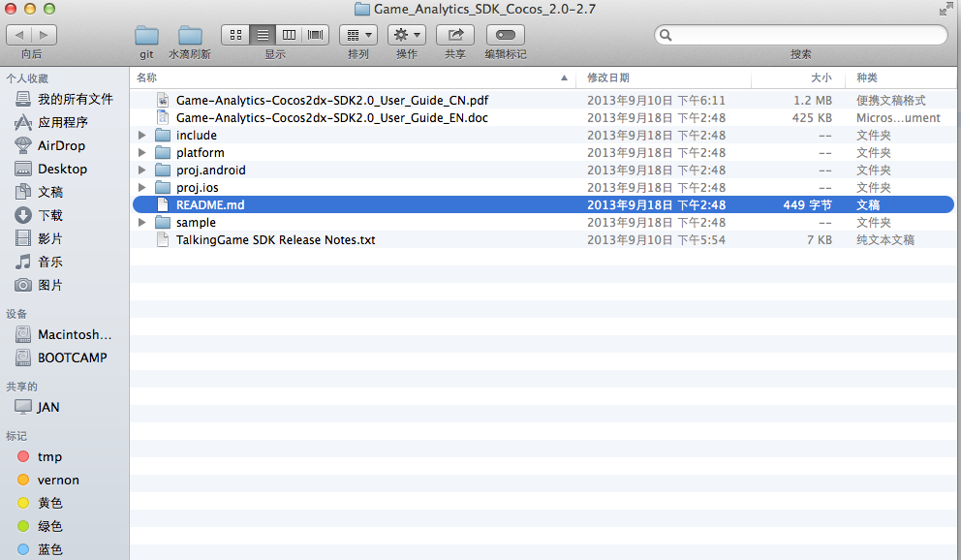Click the proj.ios folder icon
This screenshot has width=961, height=560.
pos(163,188)
